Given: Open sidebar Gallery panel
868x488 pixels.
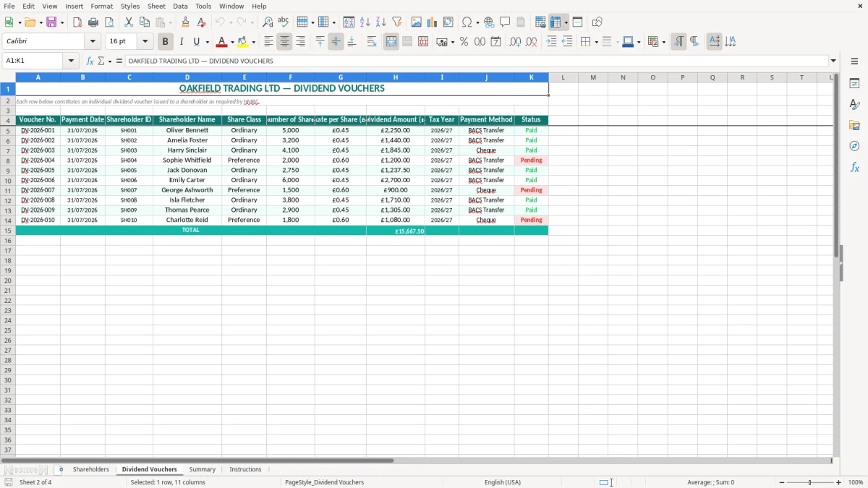Looking at the screenshot, I should coord(854,125).
